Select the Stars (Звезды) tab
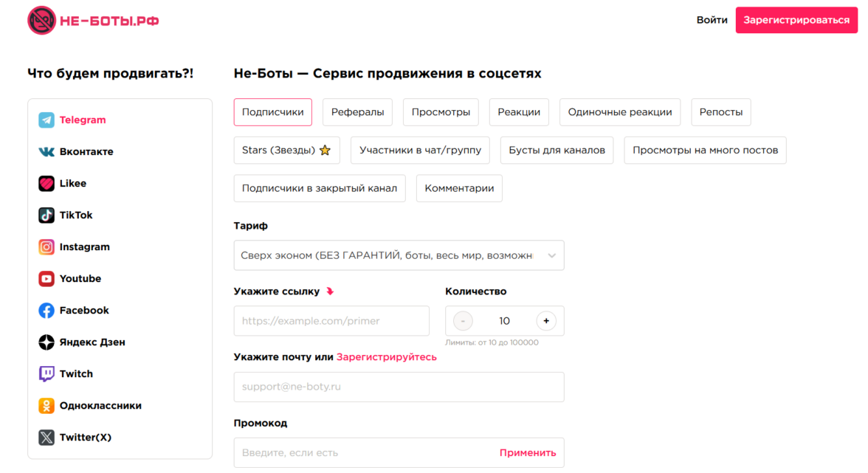This screenshot has height=473, width=868. pyautogui.click(x=286, y=151)
